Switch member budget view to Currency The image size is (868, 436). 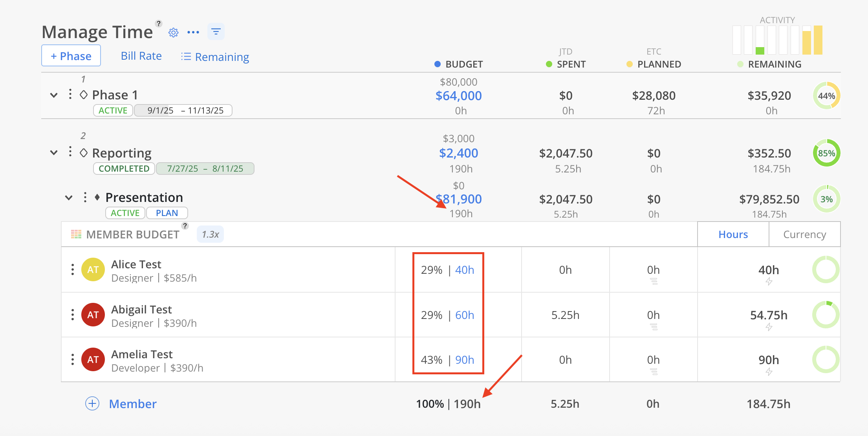pos(804,234)
